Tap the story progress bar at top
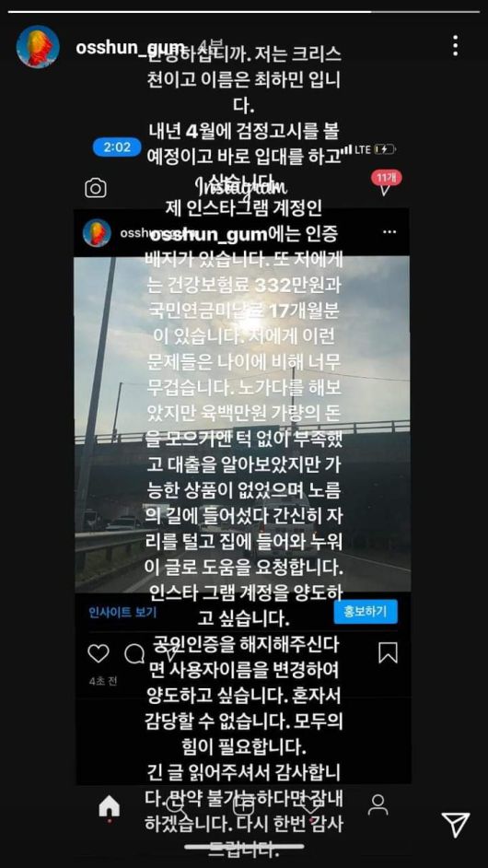The image size is (488, 868). (x=243, y=11)
